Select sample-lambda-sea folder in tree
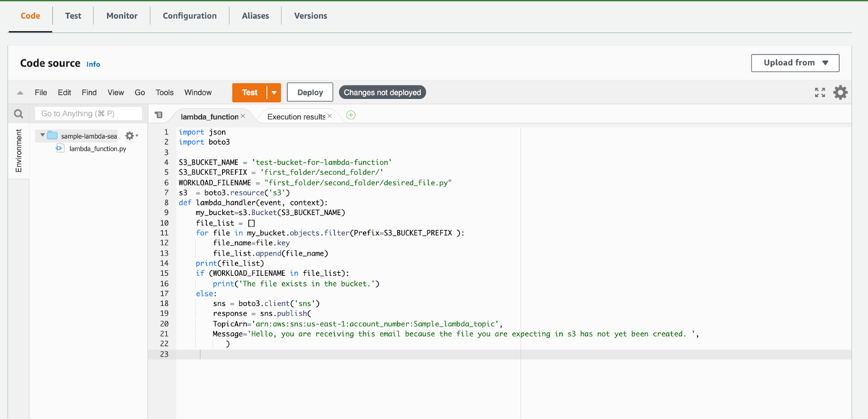The width and height of the screenshot is (868, 419). (89, 135)
